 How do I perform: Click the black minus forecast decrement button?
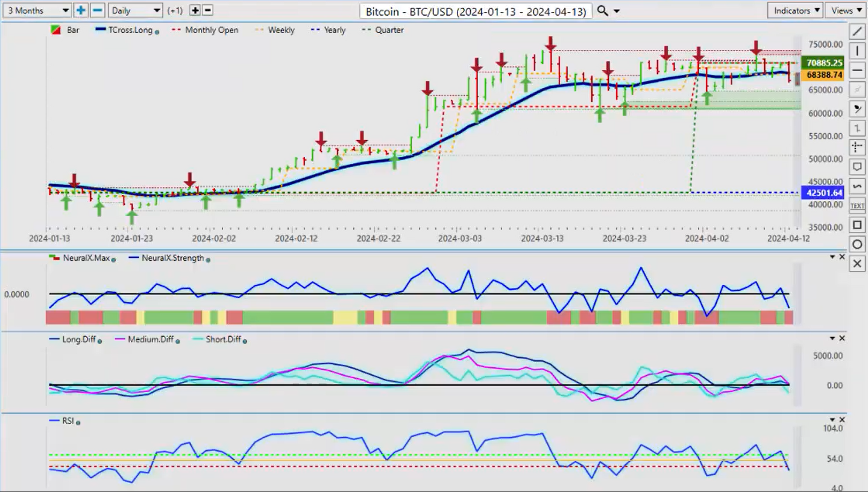207,10
